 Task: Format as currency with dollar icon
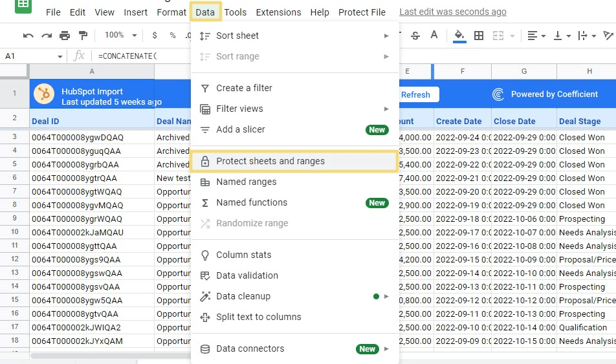155,36
